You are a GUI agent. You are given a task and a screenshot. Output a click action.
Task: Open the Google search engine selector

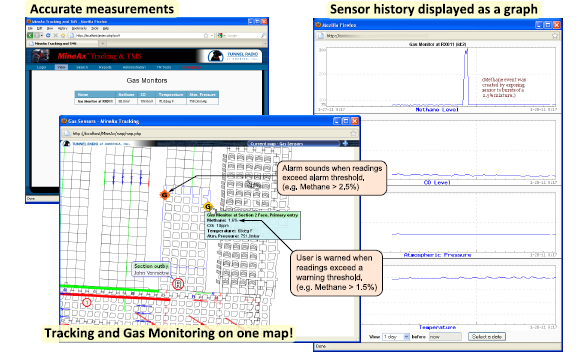click(221, 36)
